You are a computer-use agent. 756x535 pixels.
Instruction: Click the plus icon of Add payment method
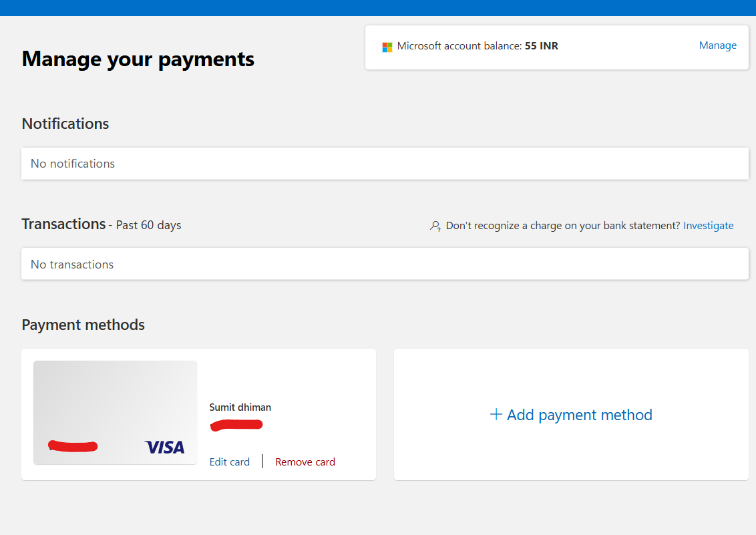pos(496,414)
